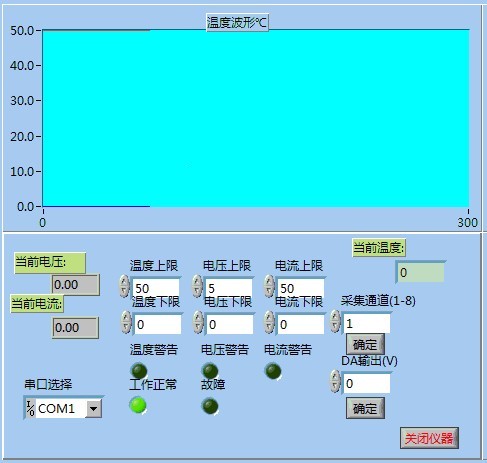Screen dimensions: 487x463
Task: Click the 电流上限 stepper arrows
Action: pyautogui.click(x=269, y=286)
